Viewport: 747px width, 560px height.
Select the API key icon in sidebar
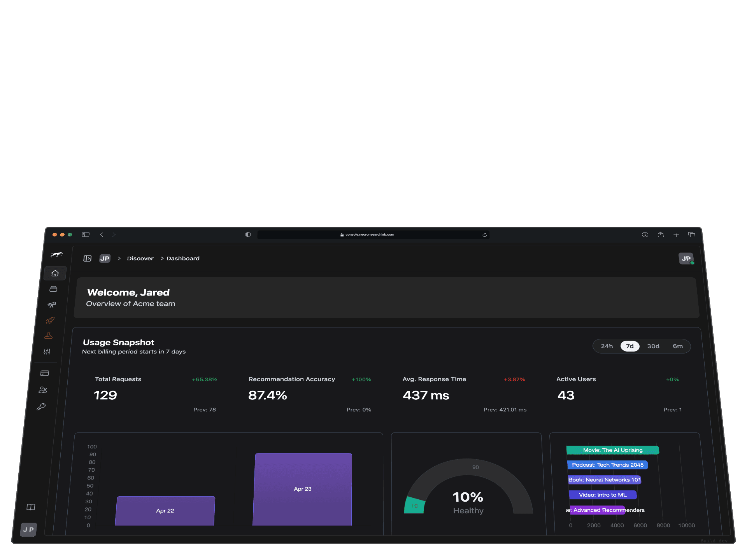(x=41, y=406)
